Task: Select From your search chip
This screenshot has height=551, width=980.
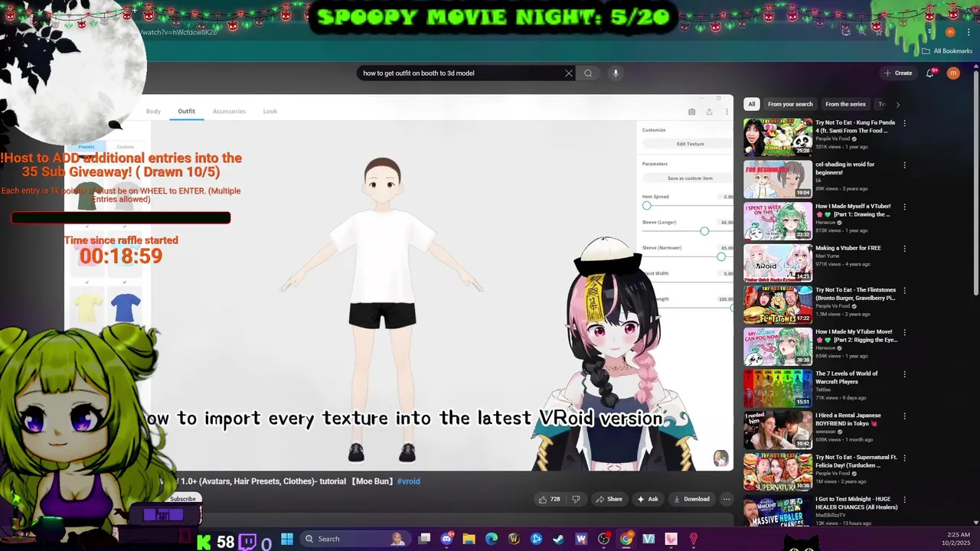Action: (x=790, y=104)
